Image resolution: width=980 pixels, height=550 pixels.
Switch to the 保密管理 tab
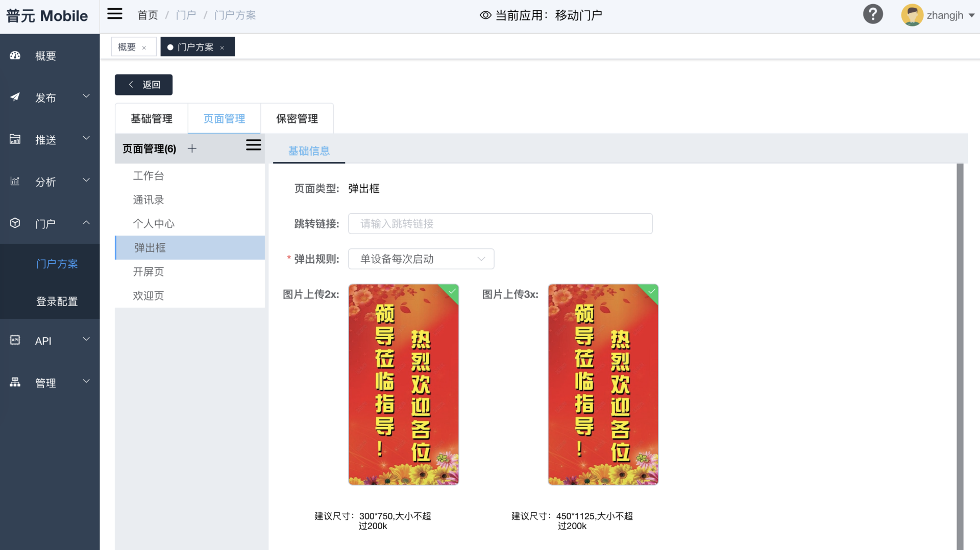click(297, 118)
